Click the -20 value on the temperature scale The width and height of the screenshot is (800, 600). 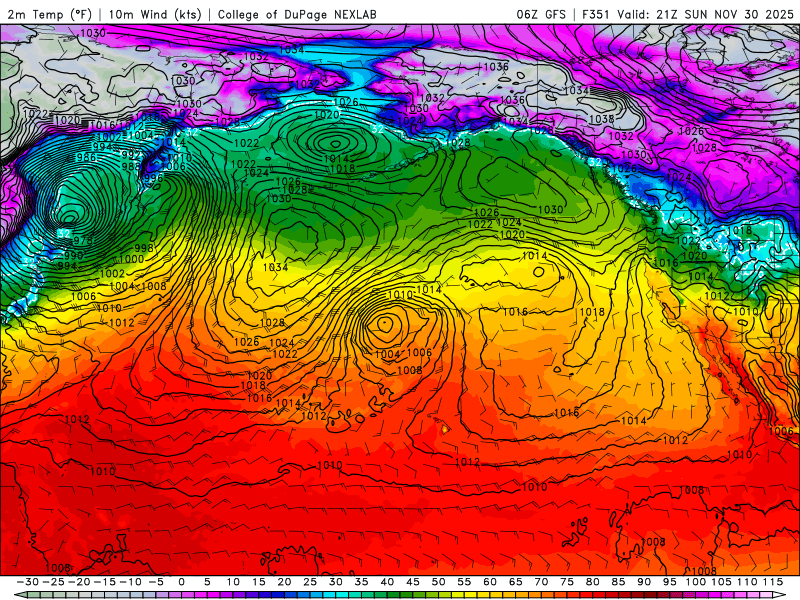point(79,582)
